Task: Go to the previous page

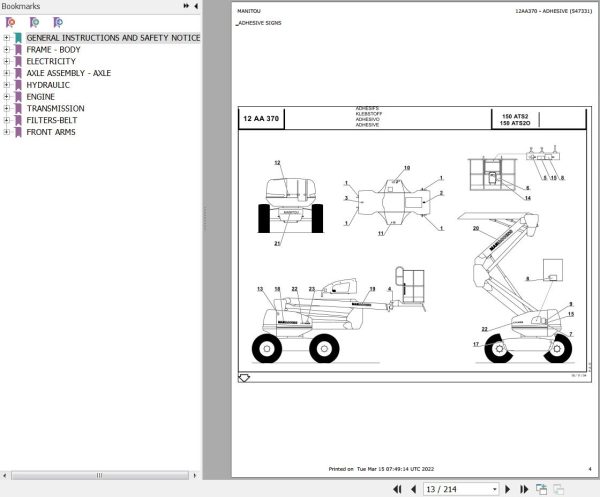Action: (413, 489)
